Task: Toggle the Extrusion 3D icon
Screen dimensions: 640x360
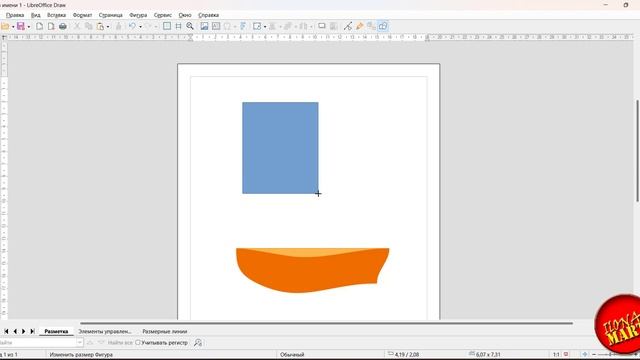Action: [x=371, y=27]
